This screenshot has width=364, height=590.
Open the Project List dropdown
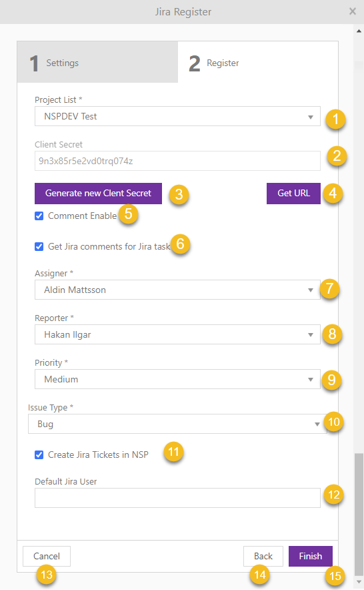pyautogui.click(x=177, y=116)
